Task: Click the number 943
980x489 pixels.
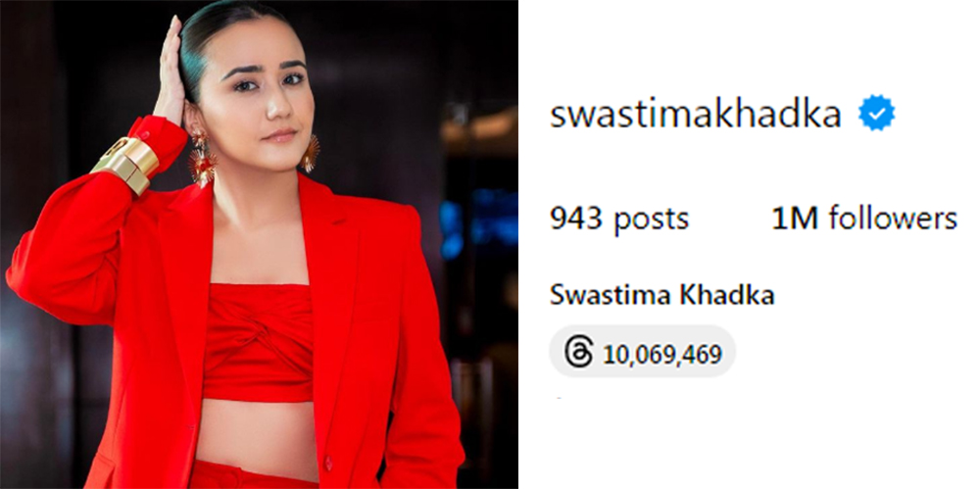Action: click(x=575, y=219)
